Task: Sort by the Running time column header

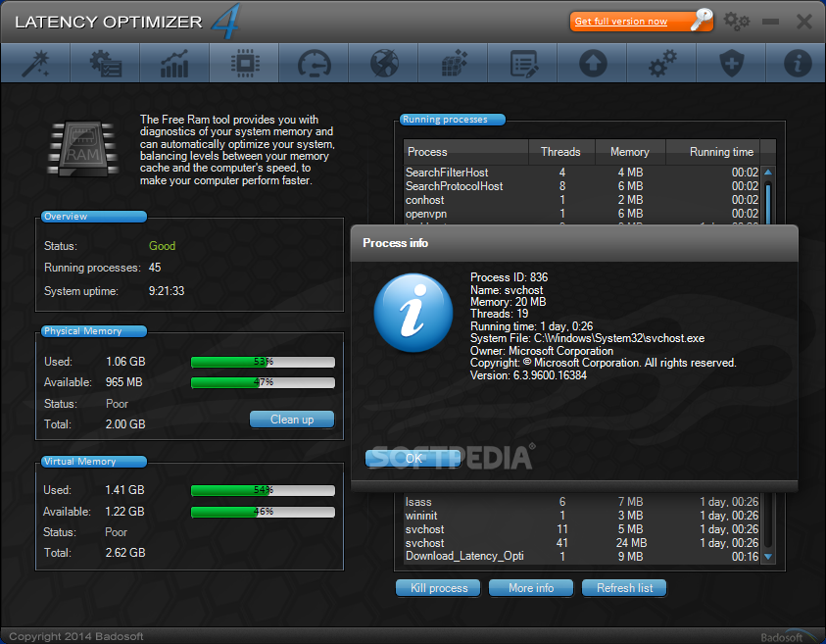Action: pyautogui.click(x=712, y=152)
